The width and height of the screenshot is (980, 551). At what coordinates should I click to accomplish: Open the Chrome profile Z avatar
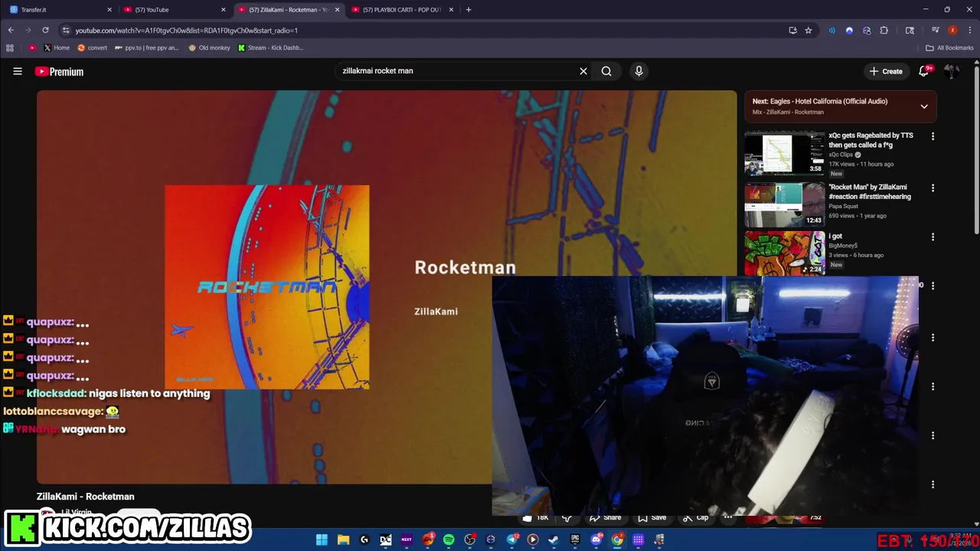[952, 31]
